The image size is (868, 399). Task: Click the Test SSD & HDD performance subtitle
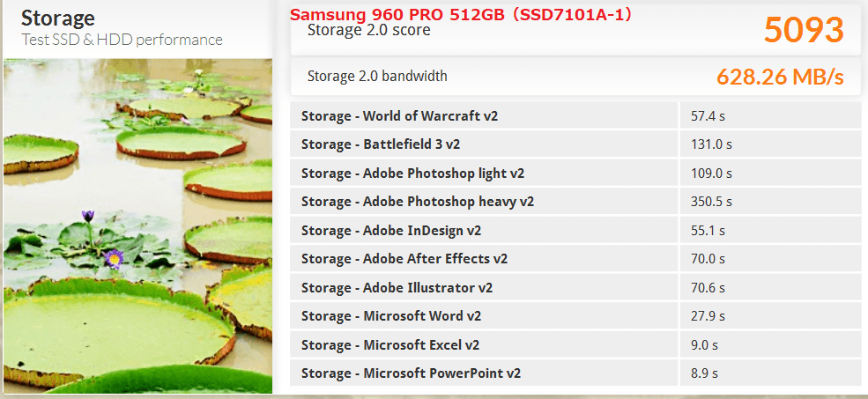[122, 40]
